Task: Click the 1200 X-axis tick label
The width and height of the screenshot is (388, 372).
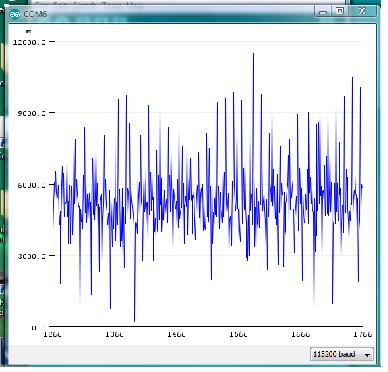Action: 52,334
